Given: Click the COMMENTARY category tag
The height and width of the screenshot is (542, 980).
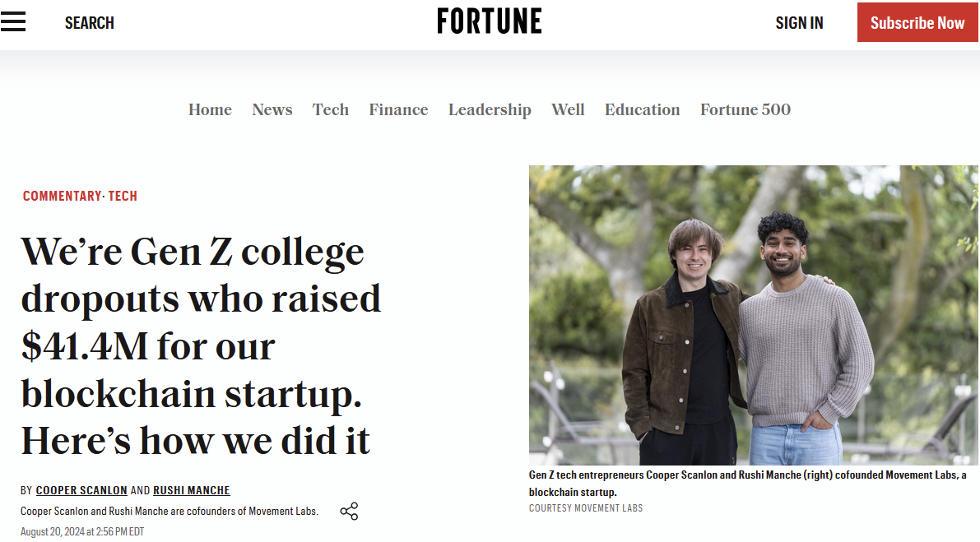Looking at the screenshot, I should [x=62, y=196].
